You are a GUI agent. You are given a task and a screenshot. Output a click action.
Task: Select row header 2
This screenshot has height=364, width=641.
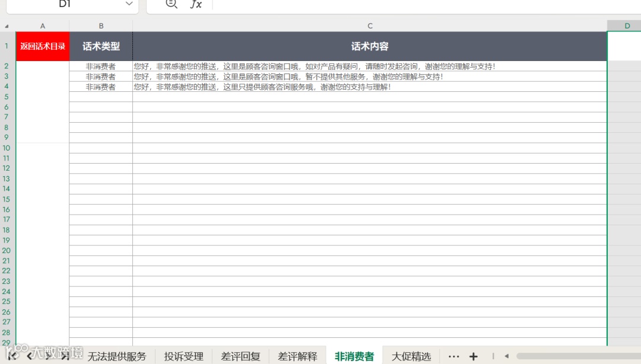click(7, 66)
